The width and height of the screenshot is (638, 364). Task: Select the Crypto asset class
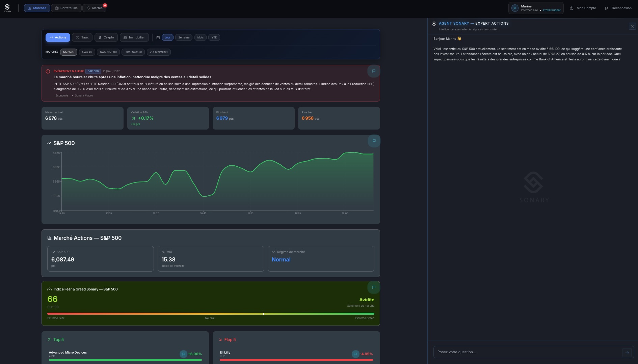[x=106, y=37]
